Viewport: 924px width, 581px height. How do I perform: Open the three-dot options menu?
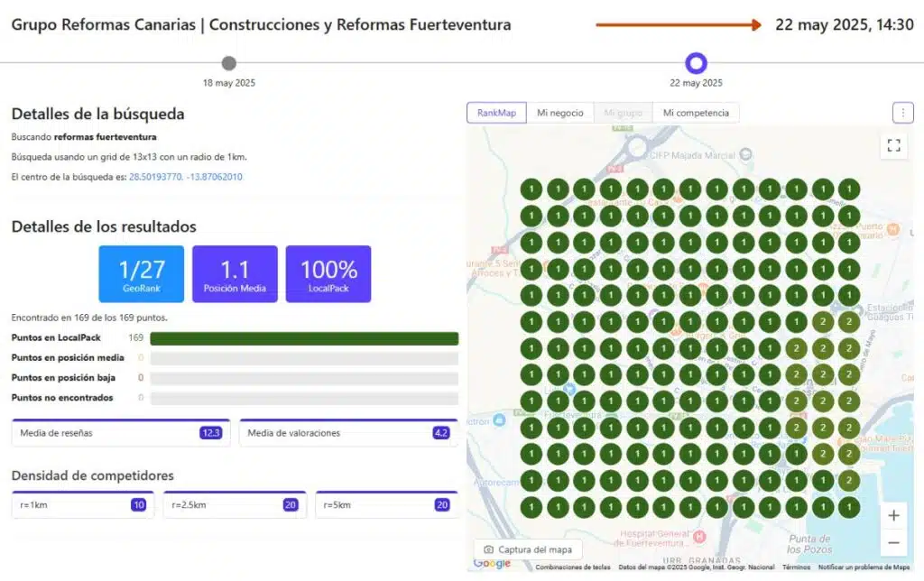click(902, 113)
